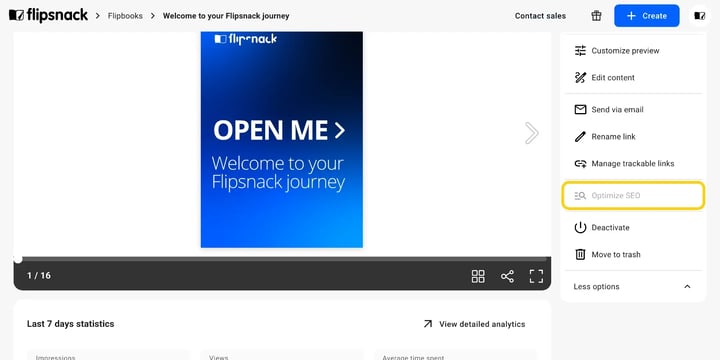The width and height of the screenshot is (720, 360).
Task: Open the Flipbooks breadcrumb link
Action: click(125, 16)
